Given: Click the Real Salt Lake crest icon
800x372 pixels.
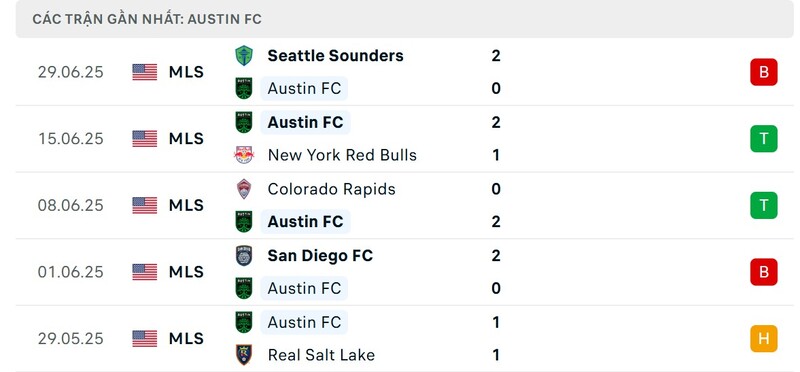Looking at the screenshot, I should pyautogui.click(x=244, y=355).
